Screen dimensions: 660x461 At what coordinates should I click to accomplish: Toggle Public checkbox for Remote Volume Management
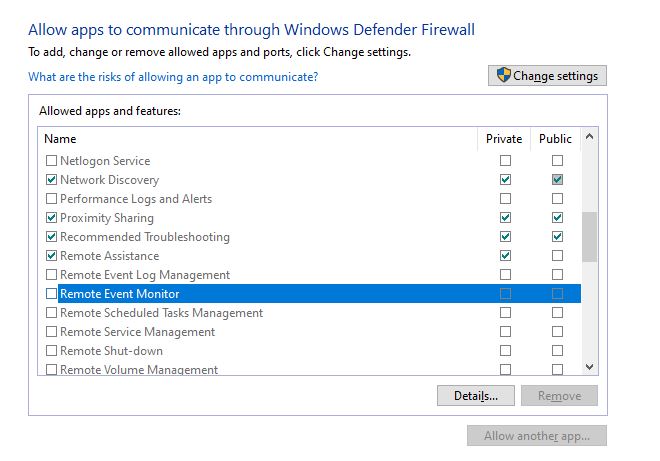click(557, 370)
